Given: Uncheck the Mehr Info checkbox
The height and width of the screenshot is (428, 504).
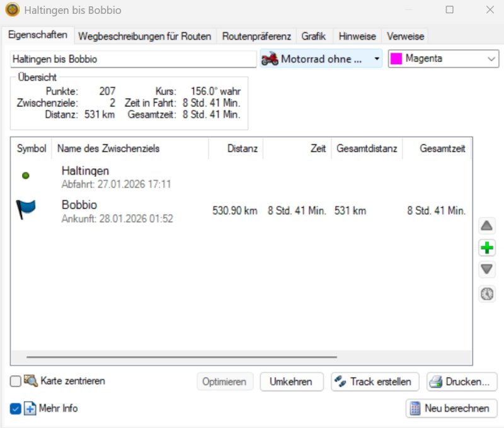Looking at the screenshot, I should click(15, 408).
